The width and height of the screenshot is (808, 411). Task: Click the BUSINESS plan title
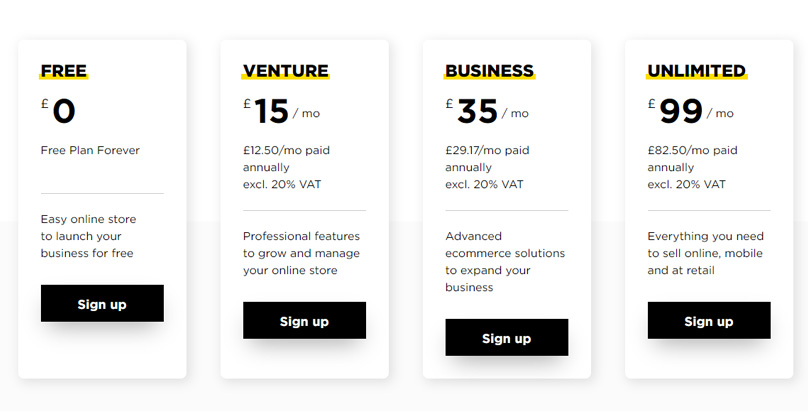[489, 71]
